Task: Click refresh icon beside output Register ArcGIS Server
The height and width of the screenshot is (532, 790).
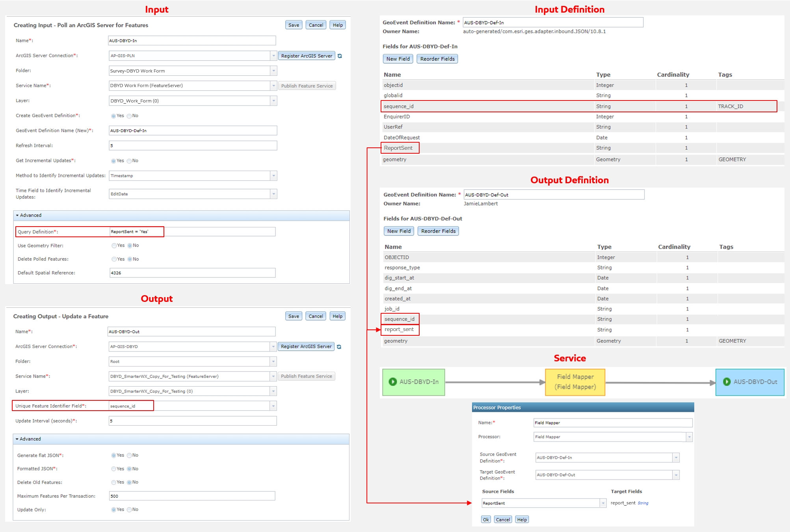Action: coord(339,347)
